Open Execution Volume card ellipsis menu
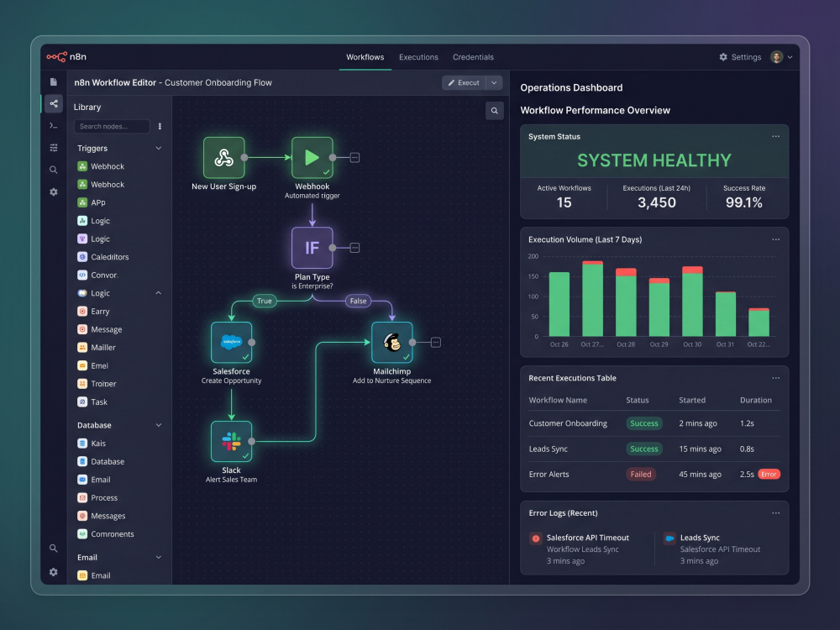The height and width of the screenshot is (630, 840). tap(775, 239)
